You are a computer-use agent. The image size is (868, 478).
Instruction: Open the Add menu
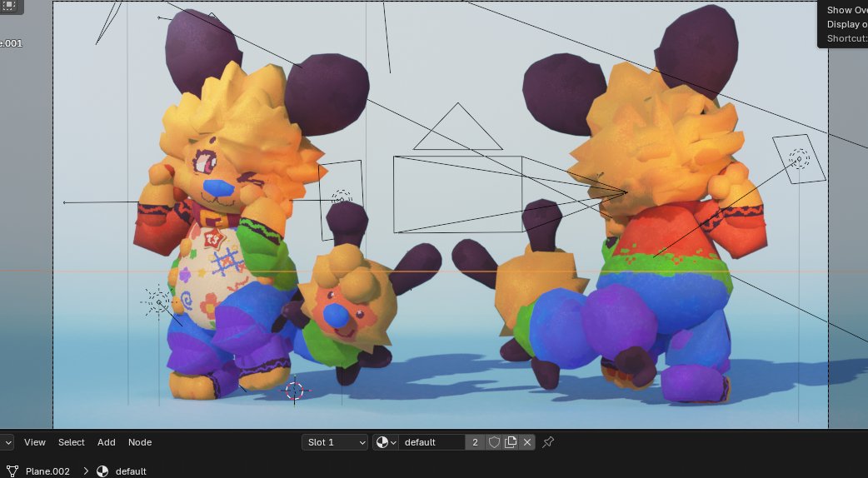pyautogui.click(x=107, y=442)
